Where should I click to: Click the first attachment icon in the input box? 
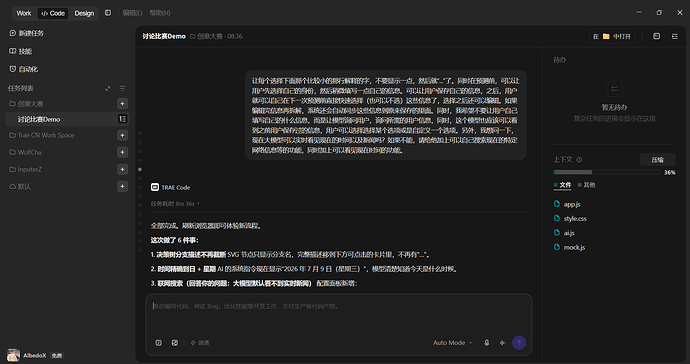click(158, 342)
